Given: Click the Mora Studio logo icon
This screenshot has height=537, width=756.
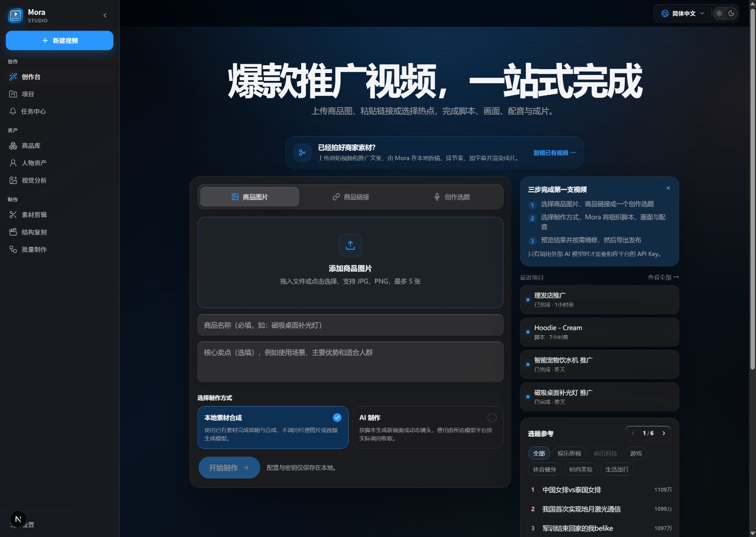Looking at the screenshot, I should point(16,16).
